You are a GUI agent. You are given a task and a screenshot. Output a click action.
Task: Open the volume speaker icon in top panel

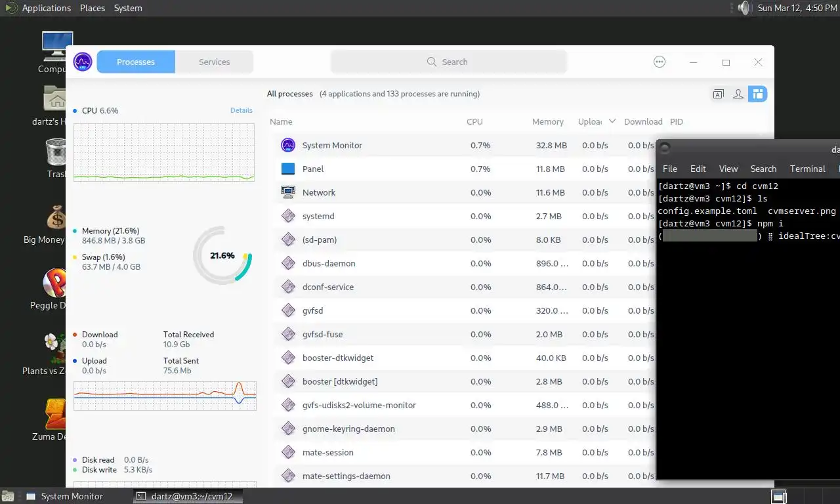coord(744,8)
